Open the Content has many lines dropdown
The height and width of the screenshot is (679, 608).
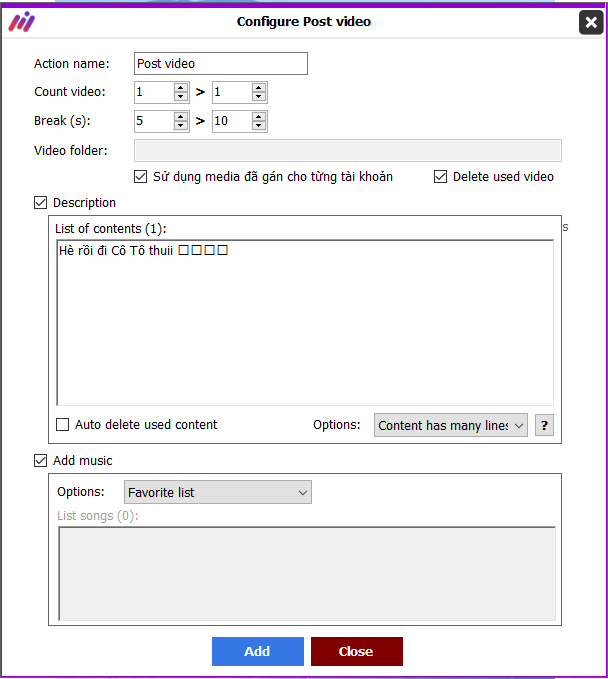point(451,425)
